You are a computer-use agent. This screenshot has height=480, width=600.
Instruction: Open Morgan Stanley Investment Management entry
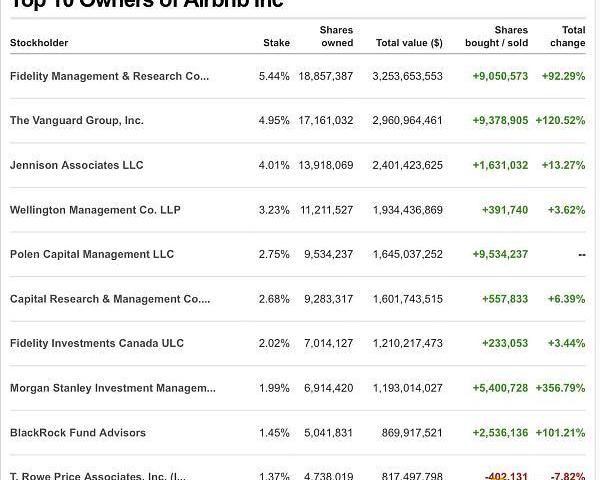[x=112, y=388]
